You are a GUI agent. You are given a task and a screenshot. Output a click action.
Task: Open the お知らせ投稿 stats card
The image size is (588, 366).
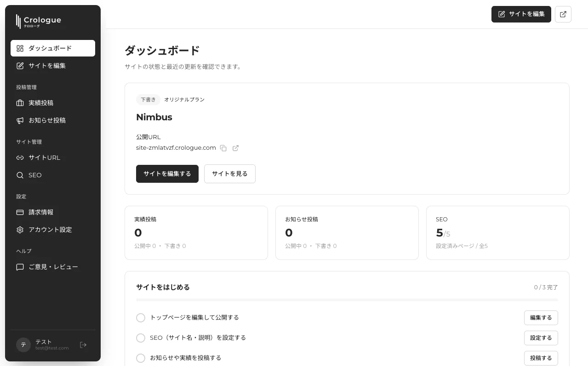point(347,233)
